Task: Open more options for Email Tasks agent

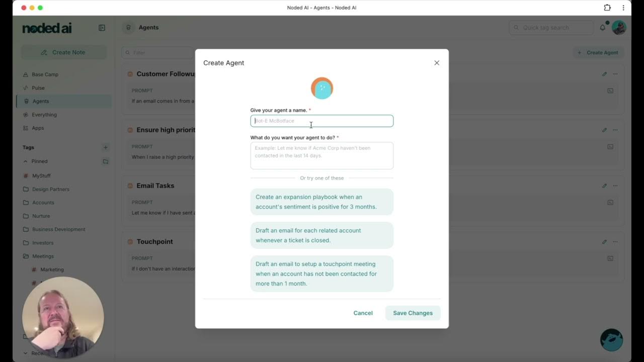Action: [615, 186]
